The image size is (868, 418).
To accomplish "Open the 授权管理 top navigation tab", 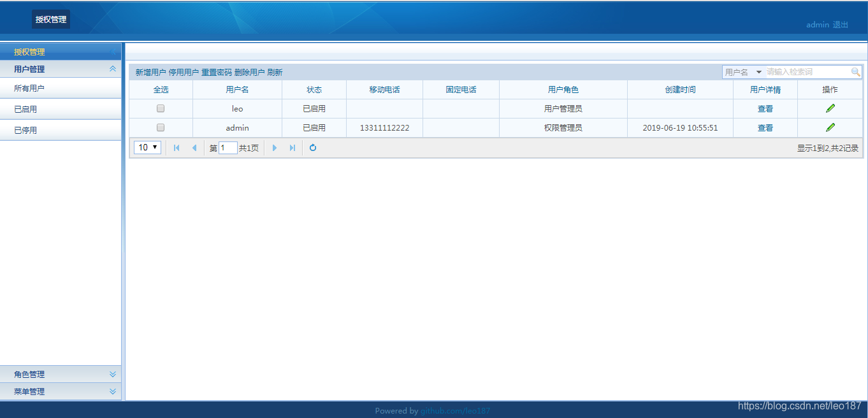I will pos(51,19).
